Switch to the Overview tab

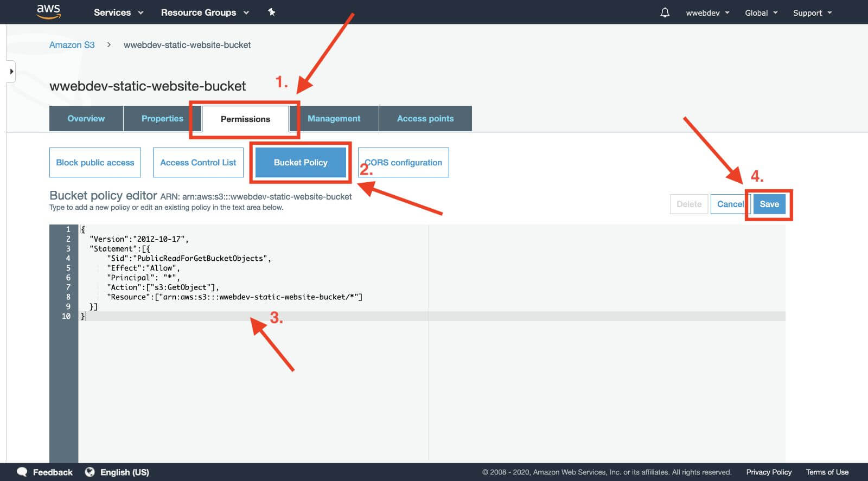[86, 118]
